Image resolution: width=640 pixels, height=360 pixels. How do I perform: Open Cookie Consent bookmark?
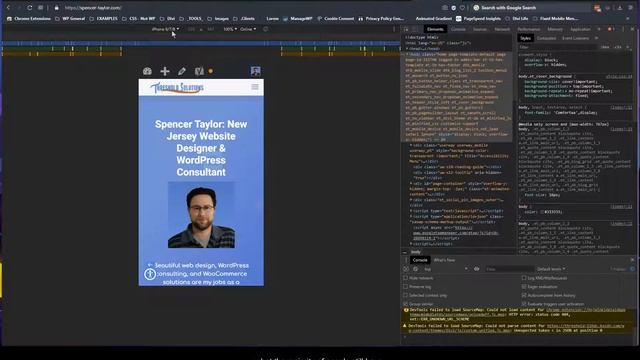click(336, 18)
